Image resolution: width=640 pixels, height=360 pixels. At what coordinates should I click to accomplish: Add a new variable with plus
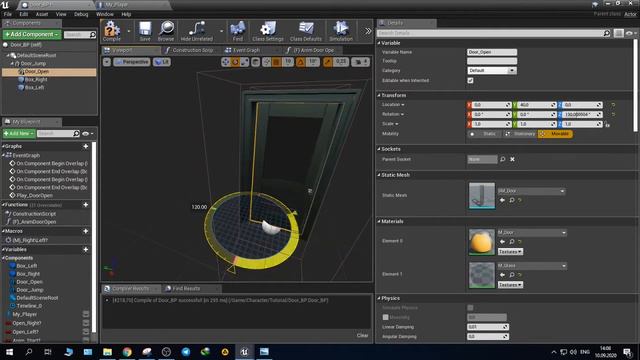(86, 249)
